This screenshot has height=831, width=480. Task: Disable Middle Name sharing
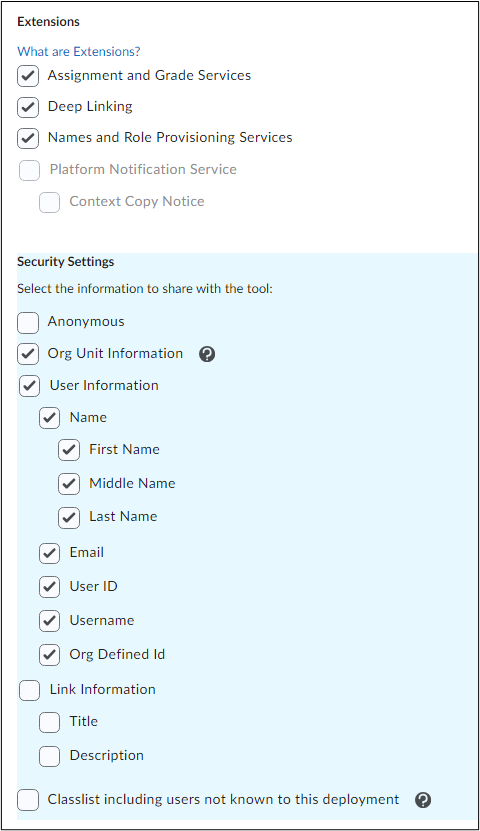coord(69,484)
